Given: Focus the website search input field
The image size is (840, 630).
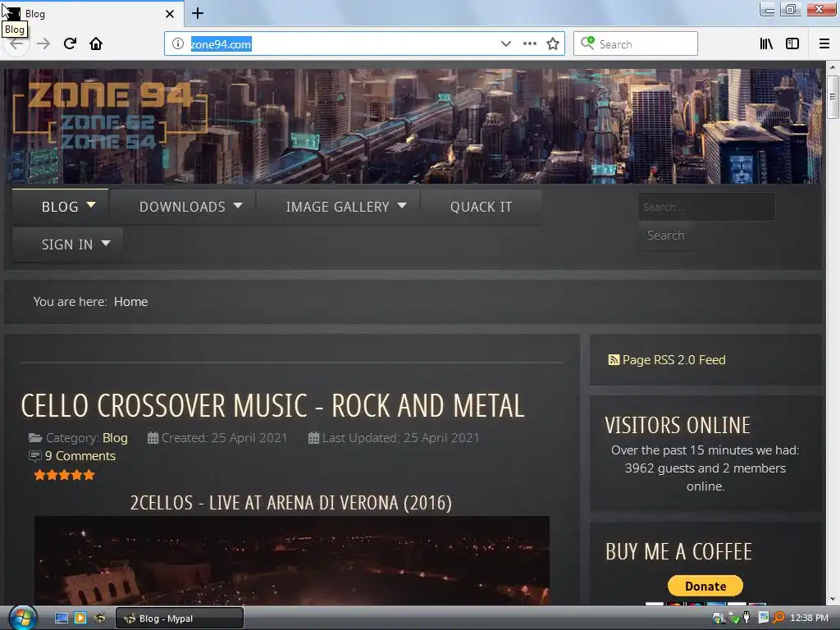Looking at the screenshot, I should [x=706, y=207].
